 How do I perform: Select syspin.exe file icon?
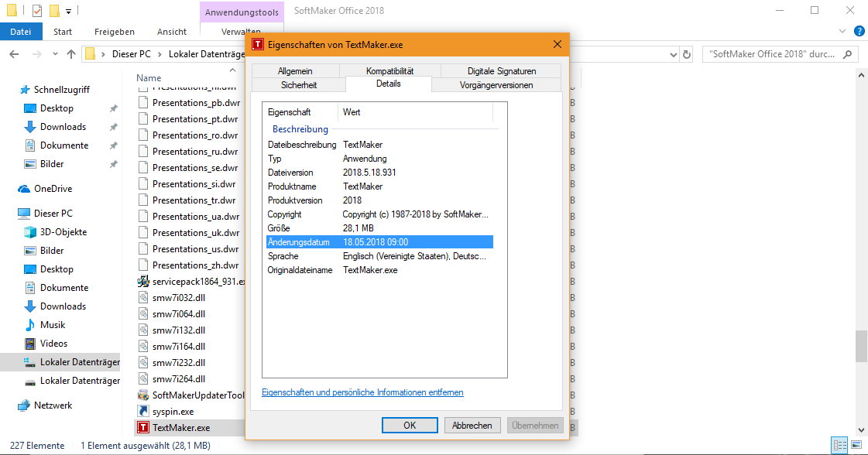point(143,411)
